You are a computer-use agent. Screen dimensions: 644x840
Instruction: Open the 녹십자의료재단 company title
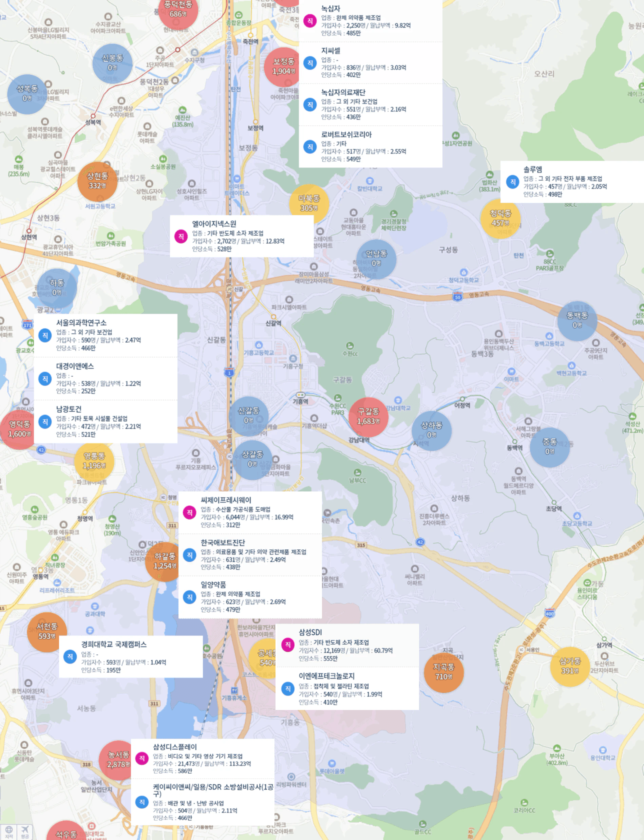(x=343, y=92)
